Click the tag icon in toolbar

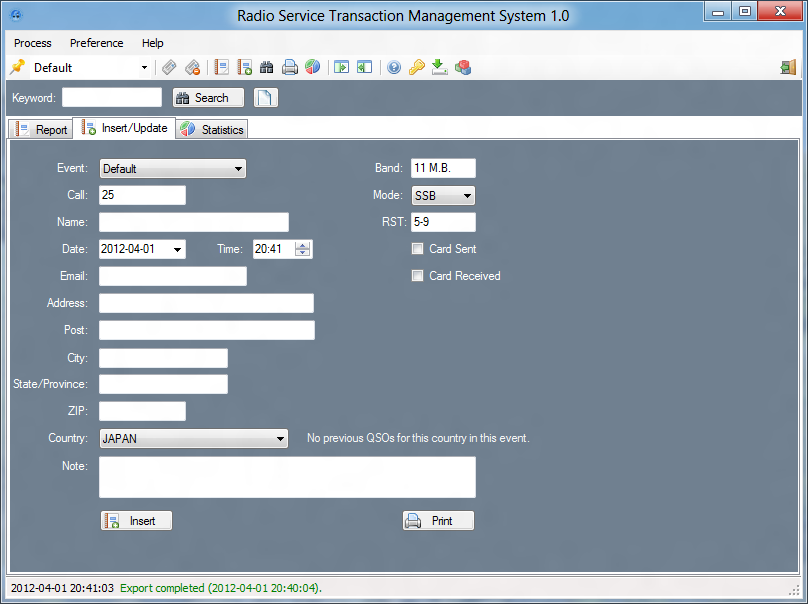[169, 68]
